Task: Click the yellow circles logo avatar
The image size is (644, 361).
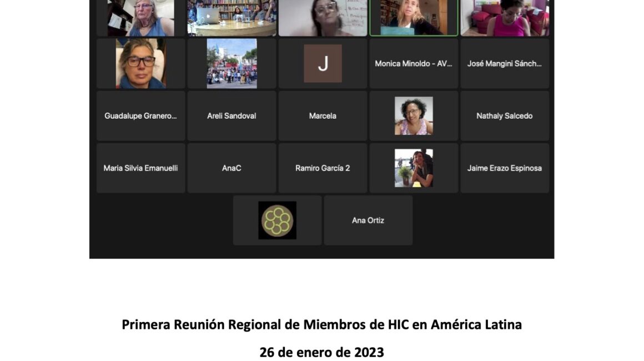Action: click(277, 220)
